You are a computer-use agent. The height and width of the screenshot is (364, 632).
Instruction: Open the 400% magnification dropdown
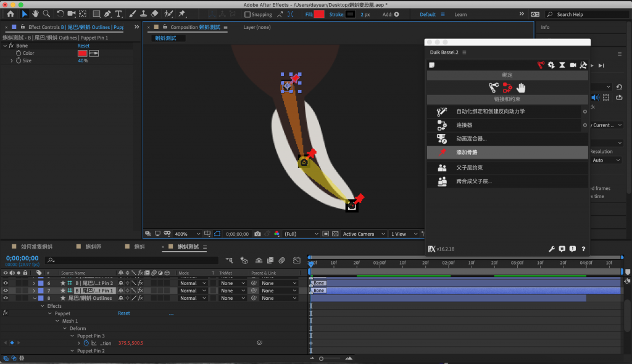tap(188, 234)
